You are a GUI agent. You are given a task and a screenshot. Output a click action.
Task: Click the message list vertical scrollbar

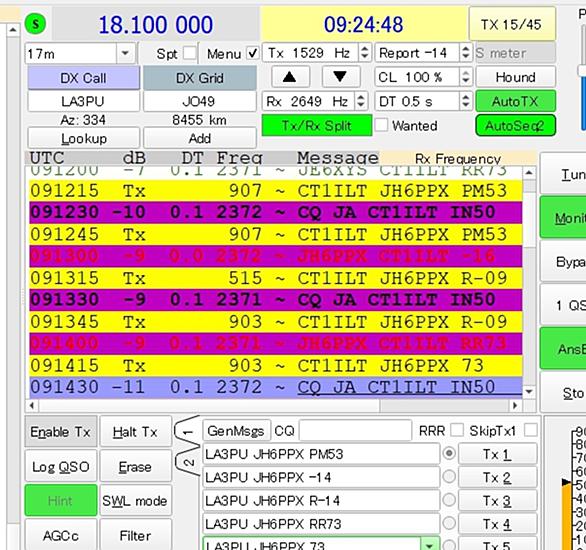point(528,282)
